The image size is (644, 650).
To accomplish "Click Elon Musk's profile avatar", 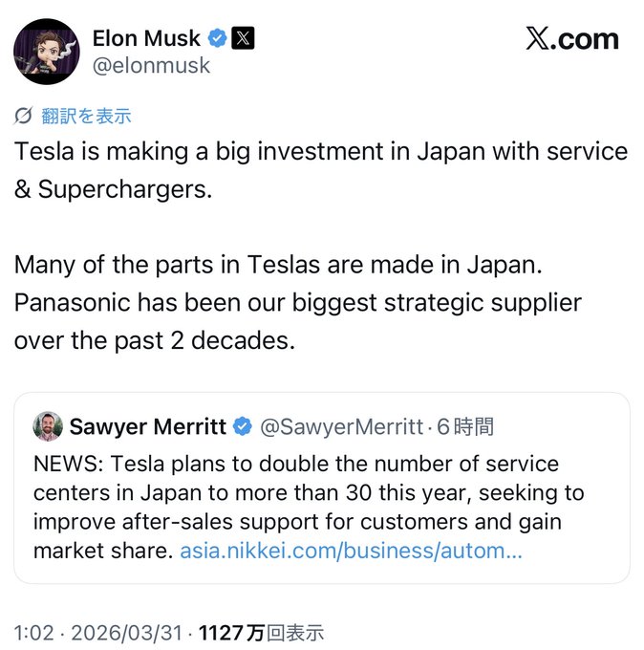I will (47, 51).
